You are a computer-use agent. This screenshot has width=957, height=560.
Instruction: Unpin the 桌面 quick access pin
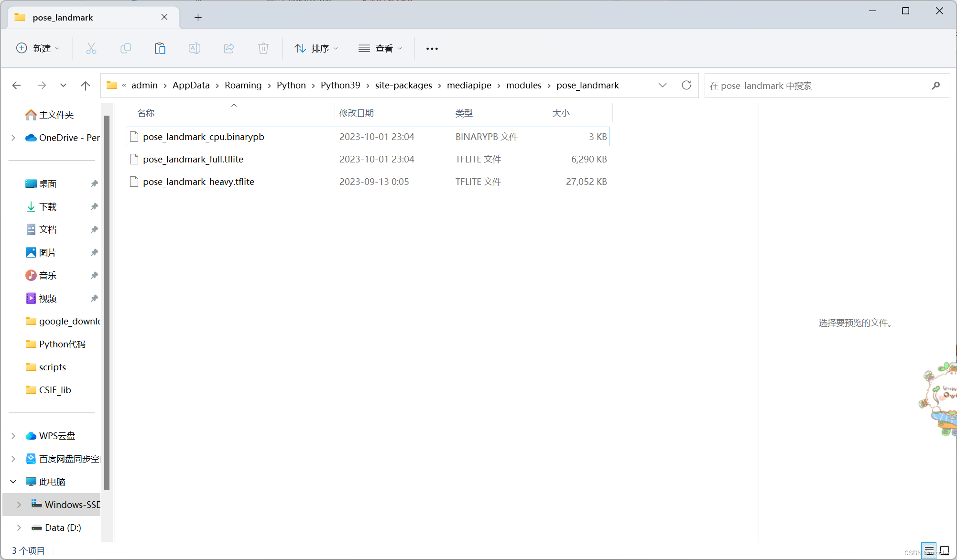tap(94, 183)
